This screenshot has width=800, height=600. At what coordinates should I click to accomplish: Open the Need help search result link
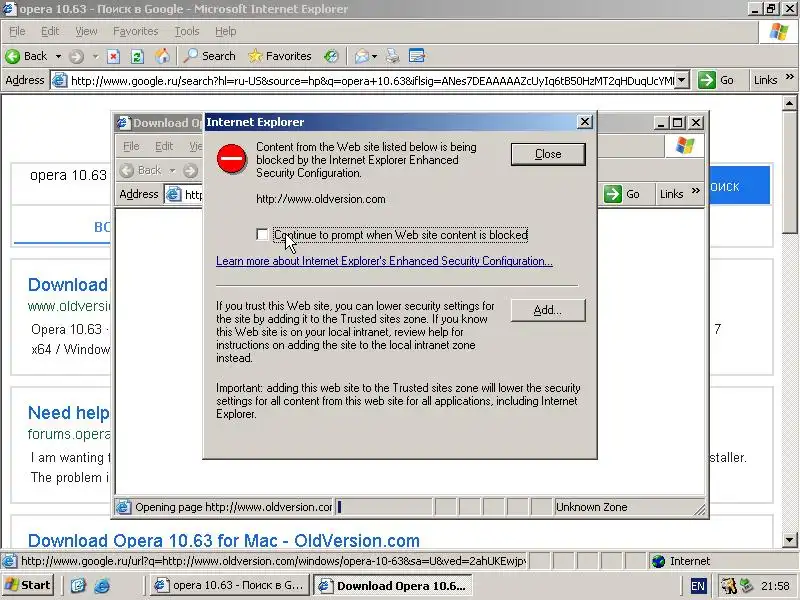point(68,412)
